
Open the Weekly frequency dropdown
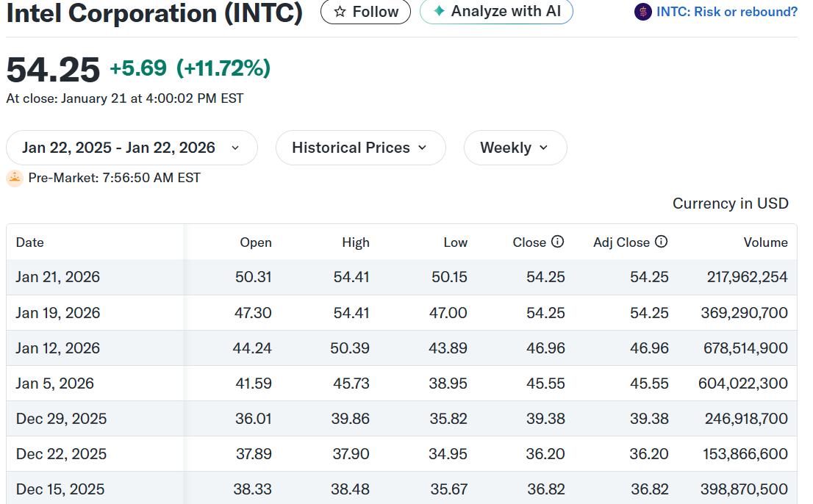(x=515, y=148)
